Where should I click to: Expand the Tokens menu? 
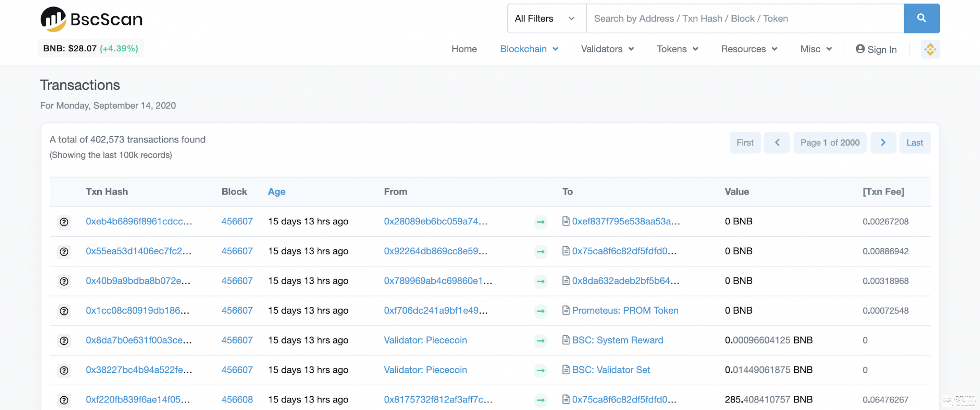[x=677, y=49]
